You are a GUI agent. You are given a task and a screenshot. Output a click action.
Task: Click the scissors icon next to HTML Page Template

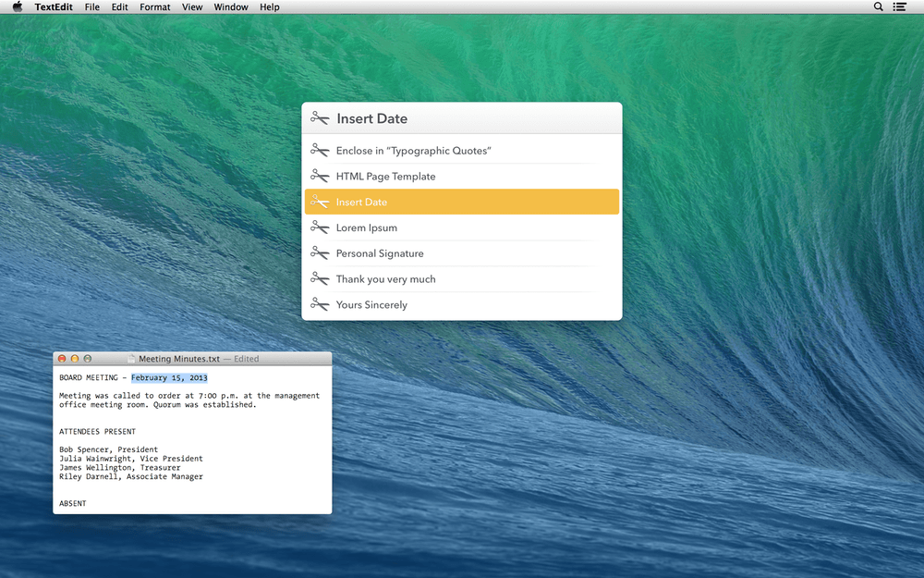pyautogui.click(x=320, y=177)
